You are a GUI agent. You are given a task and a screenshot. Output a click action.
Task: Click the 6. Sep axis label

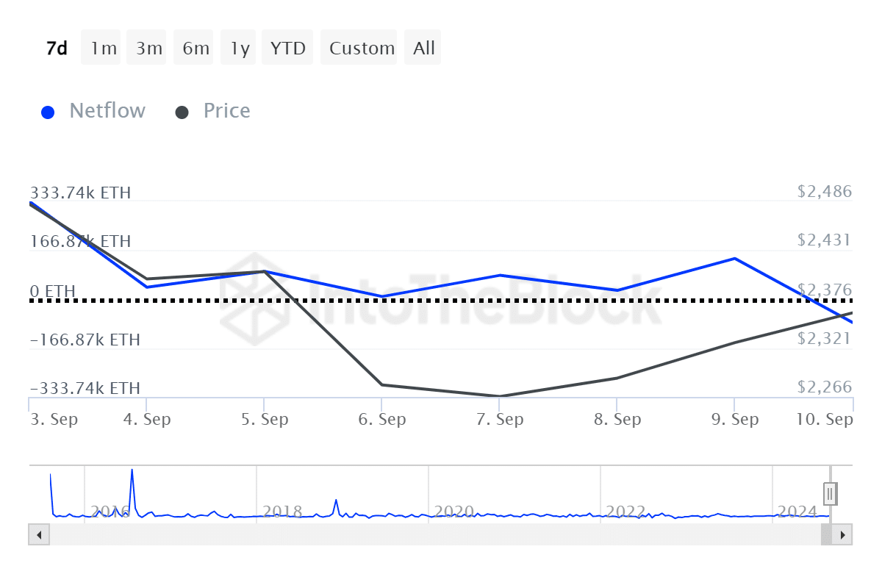[381, 420]
